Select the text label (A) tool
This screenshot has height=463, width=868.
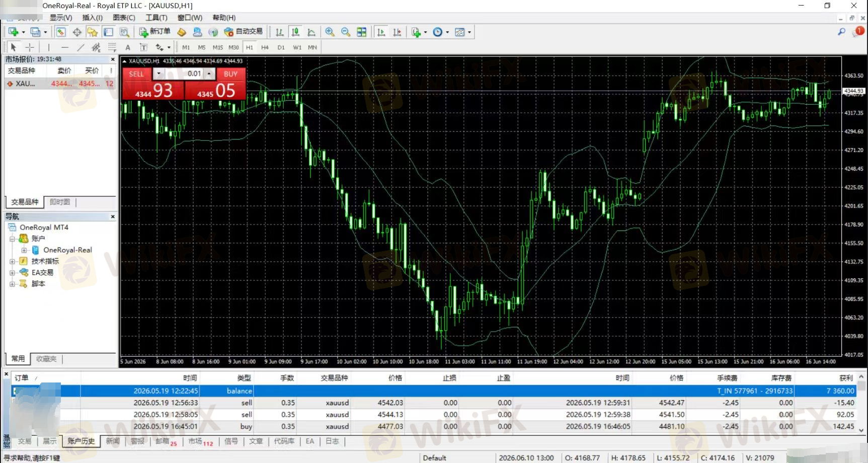[x=128, y=47]
